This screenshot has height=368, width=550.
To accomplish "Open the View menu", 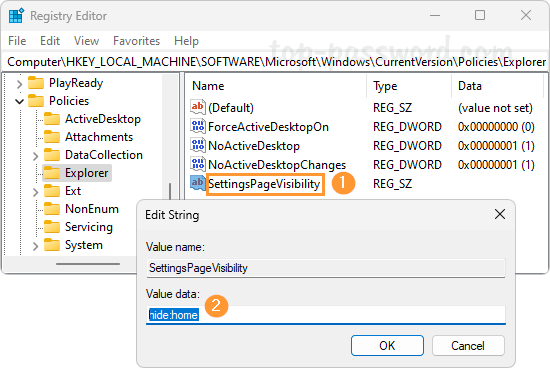I will (86, 41).
